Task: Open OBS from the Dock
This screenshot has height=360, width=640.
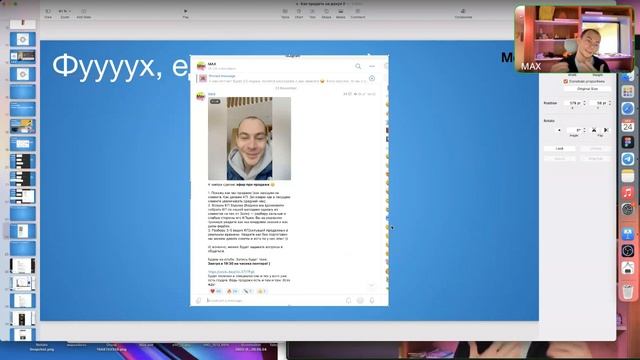Action: 628,251
